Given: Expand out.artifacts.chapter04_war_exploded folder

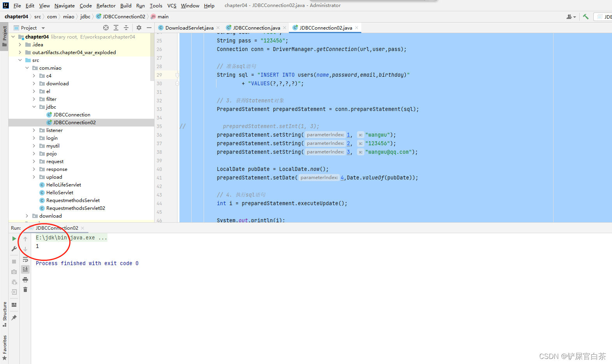Looking at the screenshot, I should (20, 52).
